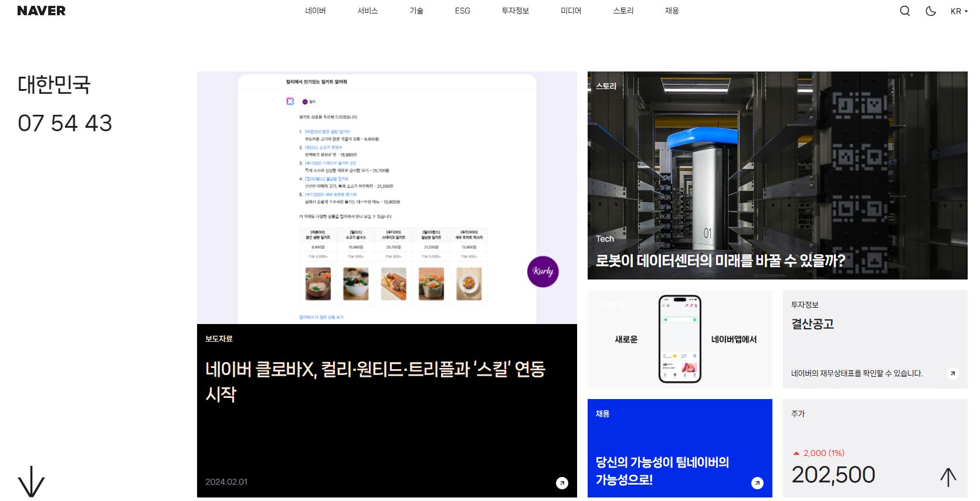This screenshot has height=501, width=980.
Task: Click the stock price 202,500
Action: tap(833, 475)
